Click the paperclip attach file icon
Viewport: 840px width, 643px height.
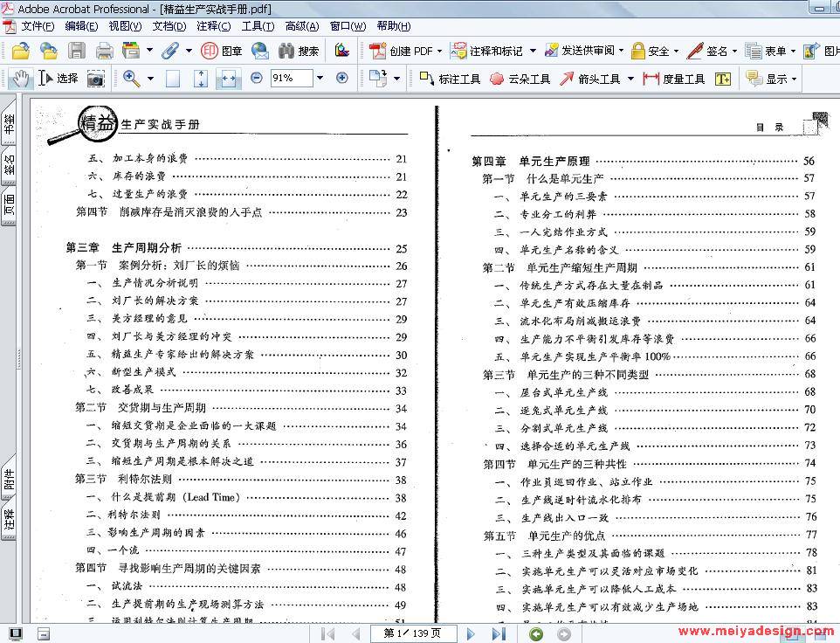[169, 51]
